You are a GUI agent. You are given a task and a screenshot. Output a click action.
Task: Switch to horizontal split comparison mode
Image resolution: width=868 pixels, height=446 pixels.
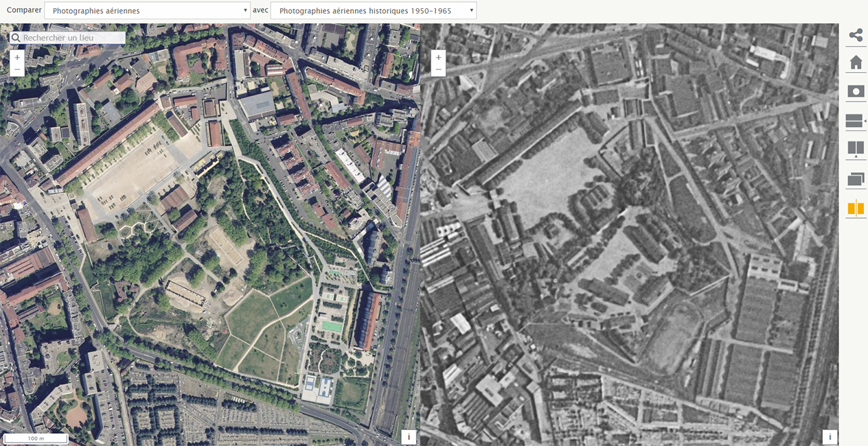(855, 121)
